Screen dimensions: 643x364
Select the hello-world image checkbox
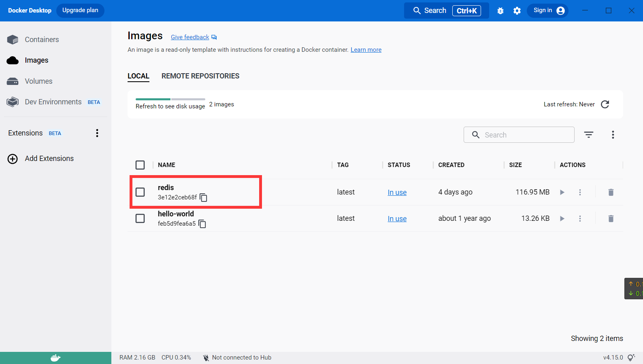pos(140,218)
